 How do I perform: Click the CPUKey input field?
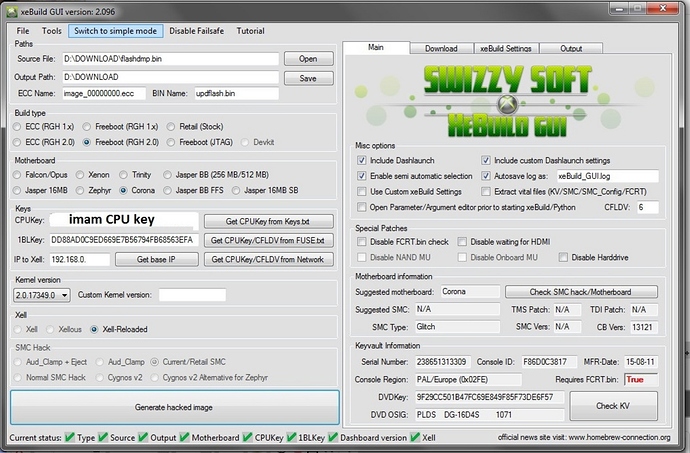[x=124, y=220]
